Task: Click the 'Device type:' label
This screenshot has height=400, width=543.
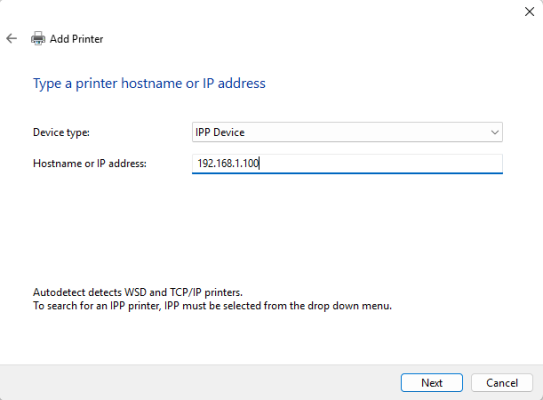Action: point(61,132)
